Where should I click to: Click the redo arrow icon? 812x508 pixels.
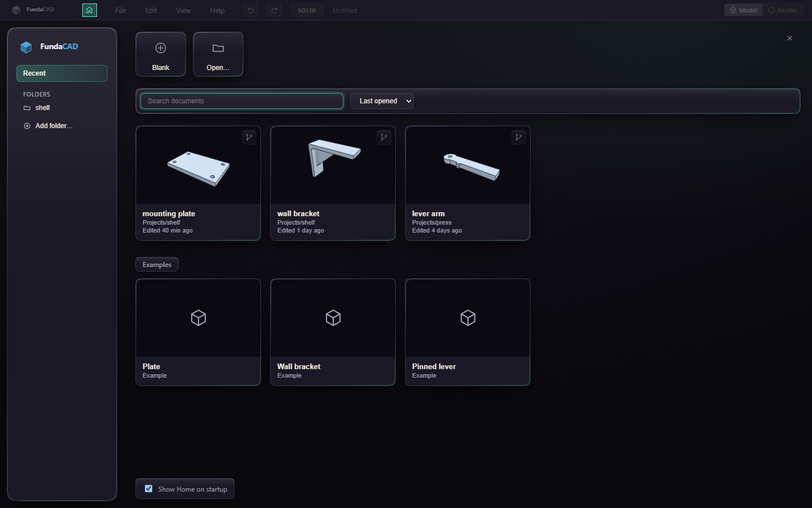tap(274, 10)
